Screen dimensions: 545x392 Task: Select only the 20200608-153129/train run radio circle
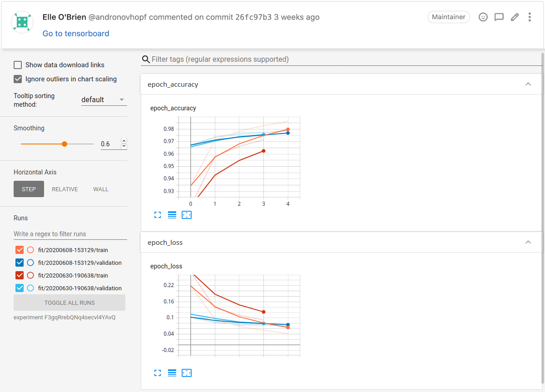[x=30, y=250]
